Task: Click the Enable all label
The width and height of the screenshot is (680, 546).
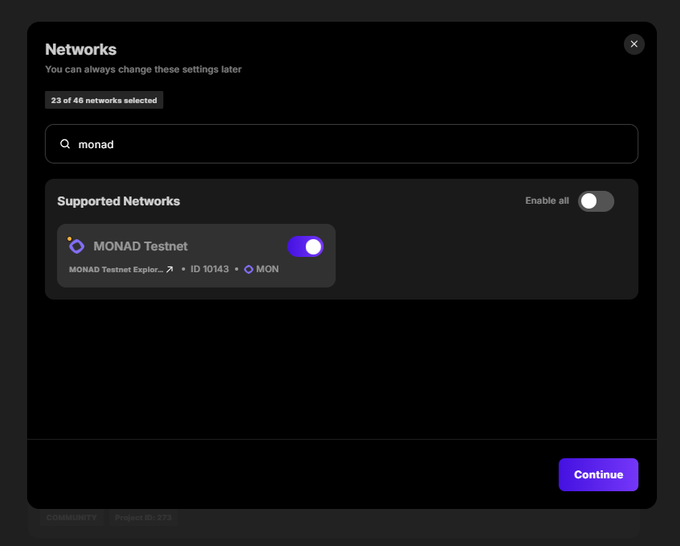Action: 547,201
